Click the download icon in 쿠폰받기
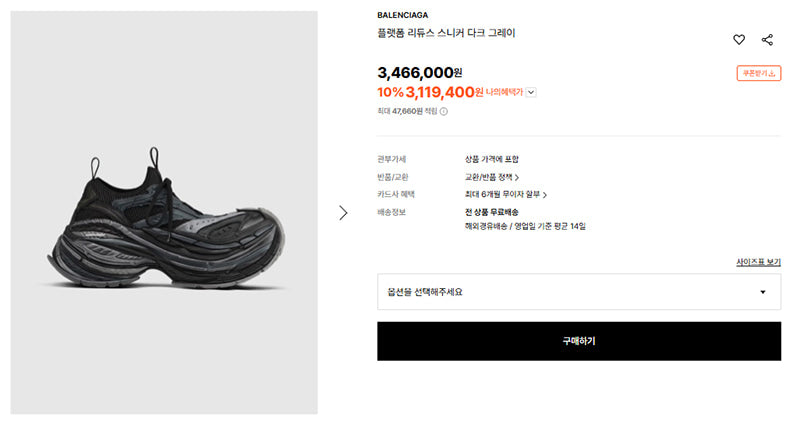The width and height of the screenshot is (800, 423). [x=772, y=73]
